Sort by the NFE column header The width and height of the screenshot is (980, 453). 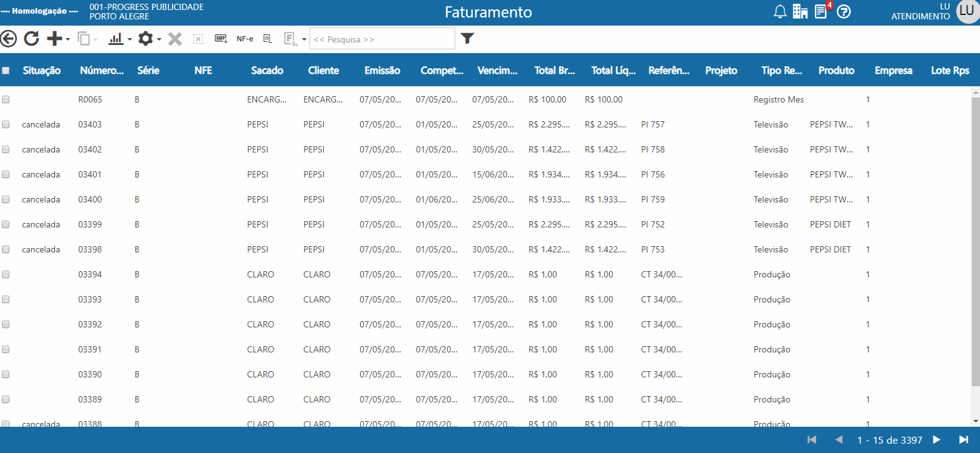pyautogui.click(x=203, y=71)
